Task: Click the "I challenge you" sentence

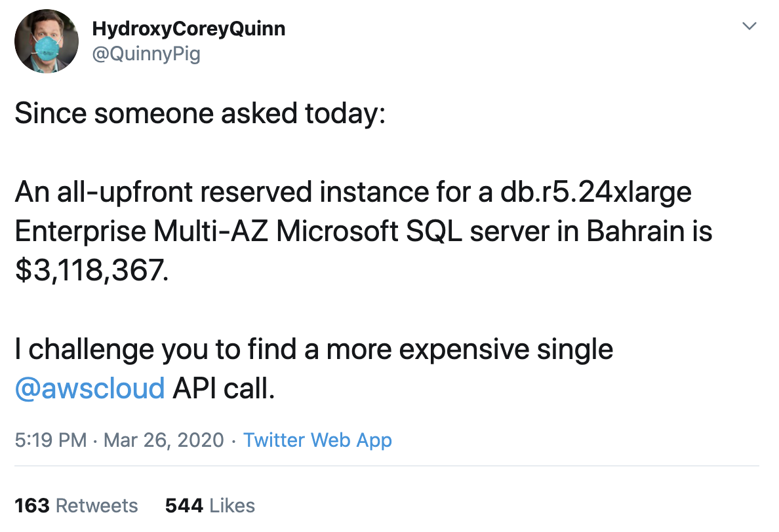Action: [314, 349]
